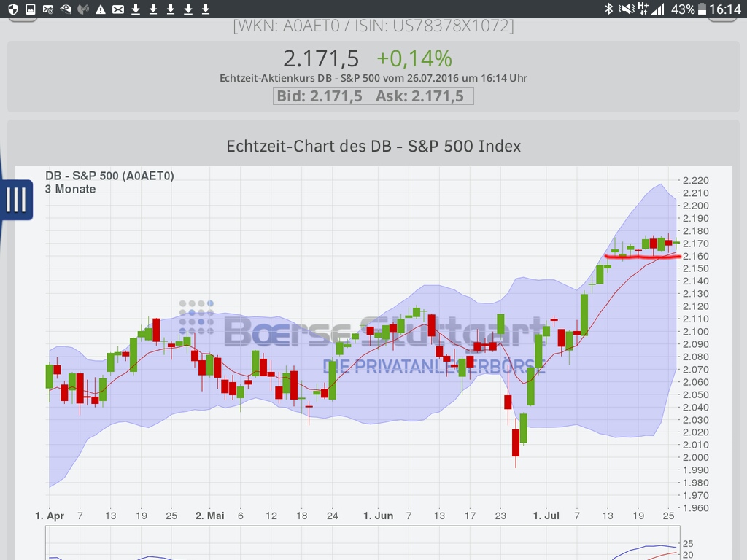
Task: Tap the 2.200 price axis label
Action: pos(695,206)
